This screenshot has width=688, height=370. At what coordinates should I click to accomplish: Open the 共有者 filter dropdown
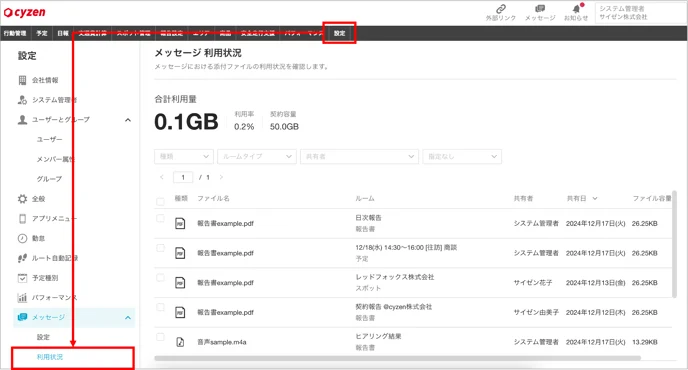[359, 156]
